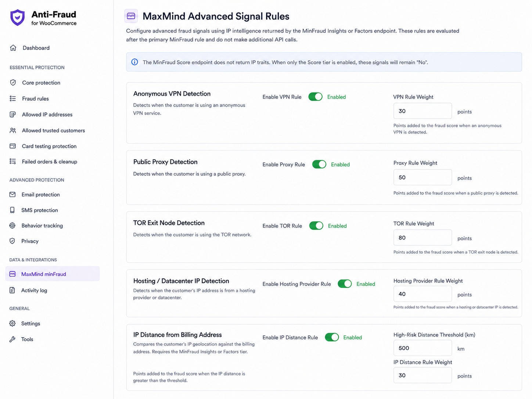Viewport: 532px width, 399px height.
Task: Turn off the Enable Proxy Rule switch
Action: coord(319,164)
